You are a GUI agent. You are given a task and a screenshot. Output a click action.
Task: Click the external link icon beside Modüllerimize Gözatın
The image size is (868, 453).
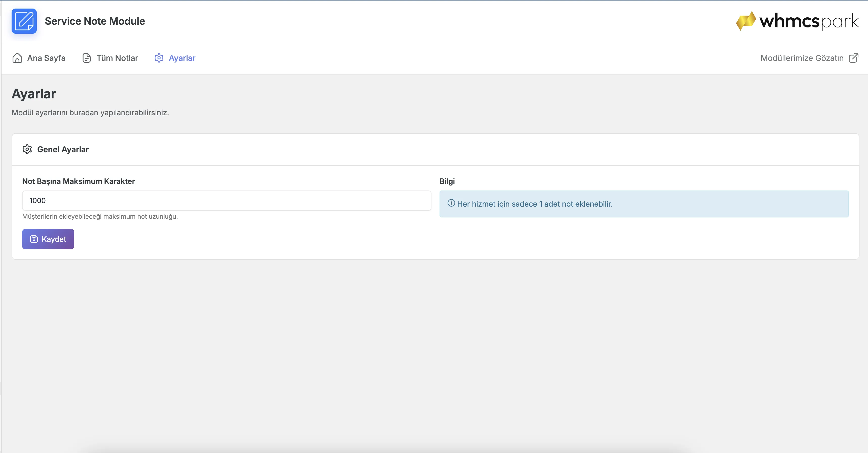tap(853, 58)
